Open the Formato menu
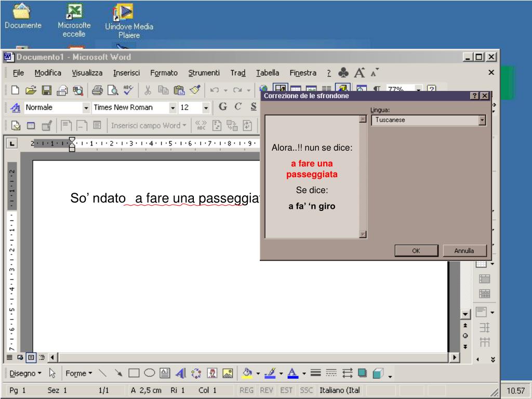Viewport: 532px width, 399px height. [x=164, y=73]
